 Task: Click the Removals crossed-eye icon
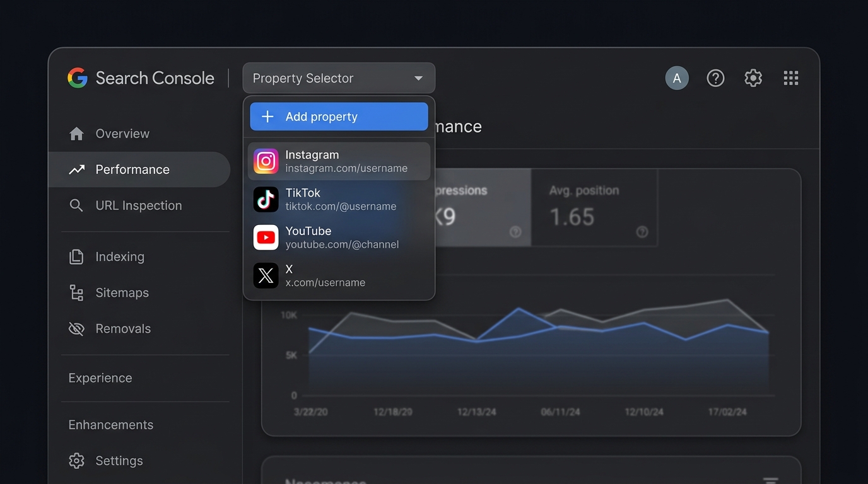pyautogui.click(x=76, y=328)
